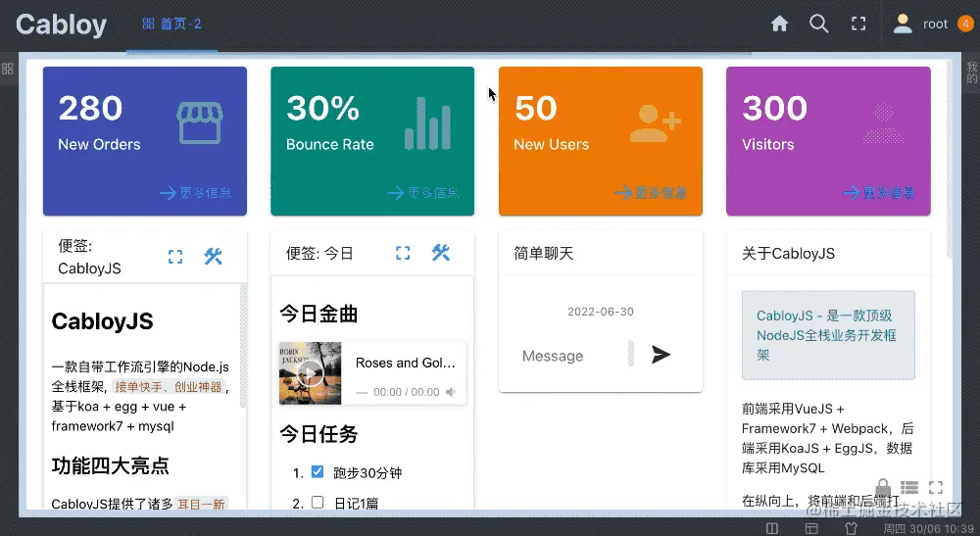
Task: Click the 50 New Users card number
Action: 536,108
